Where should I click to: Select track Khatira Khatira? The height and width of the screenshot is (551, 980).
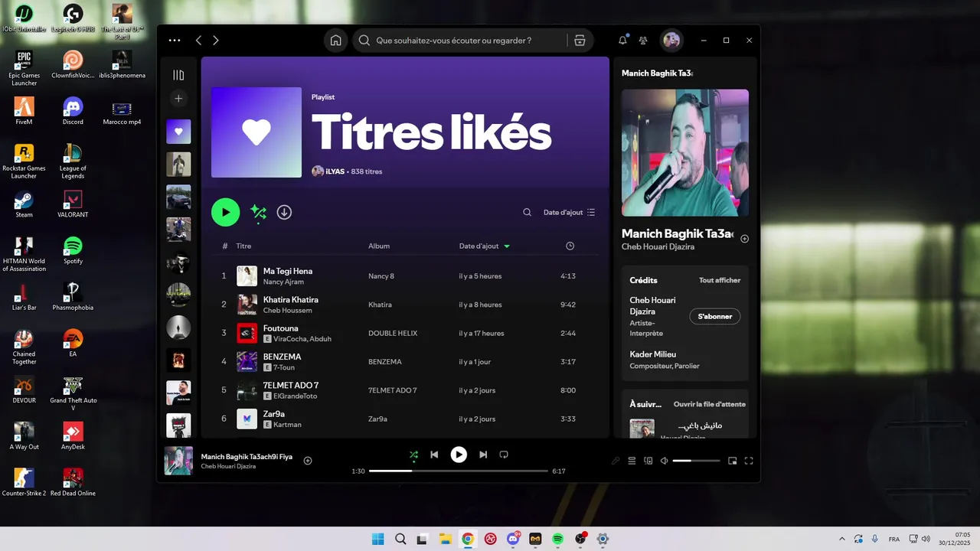[291, 299]
